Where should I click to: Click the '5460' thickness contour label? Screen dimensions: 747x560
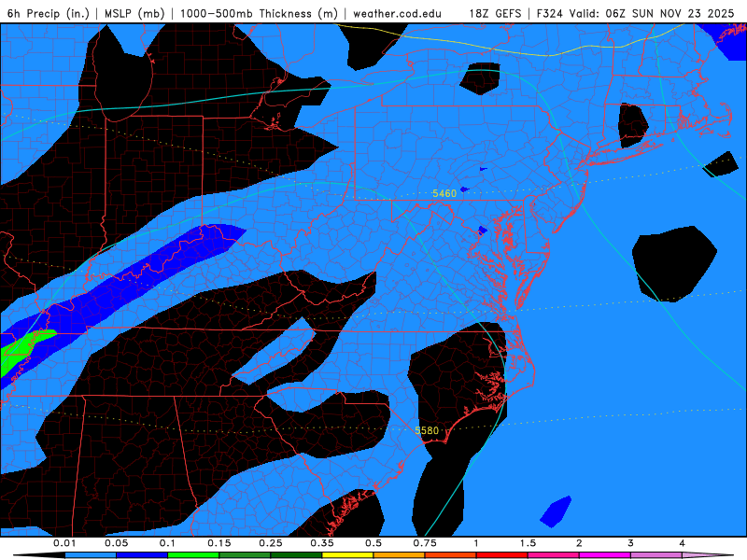coord(444,193)
